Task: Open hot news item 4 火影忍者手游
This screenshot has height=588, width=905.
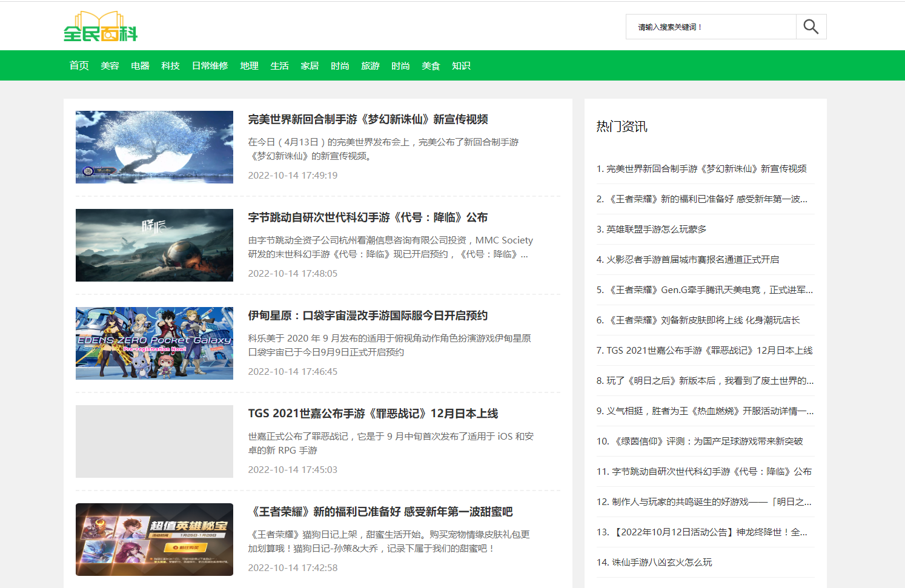Action: (x=688, y=259)
